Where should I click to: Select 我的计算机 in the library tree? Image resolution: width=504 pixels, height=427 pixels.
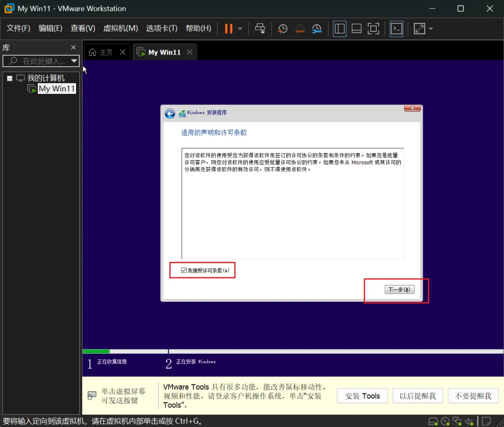pyautogui.click(x=46, y=78)
